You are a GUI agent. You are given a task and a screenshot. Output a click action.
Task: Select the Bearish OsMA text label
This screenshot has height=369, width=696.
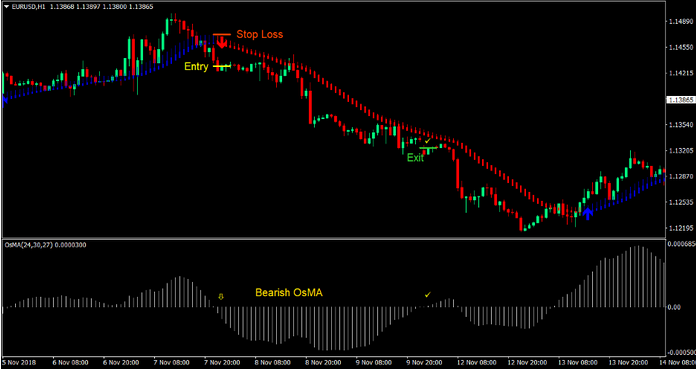(289, 293)
